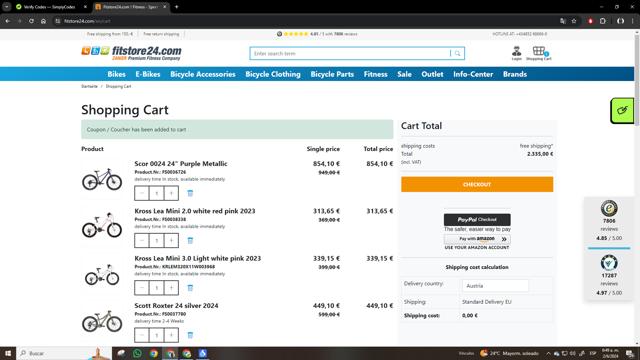The width and height of the screenshot is (640, 360).
Task: Open the Info-Center menu
Action: 473,74
